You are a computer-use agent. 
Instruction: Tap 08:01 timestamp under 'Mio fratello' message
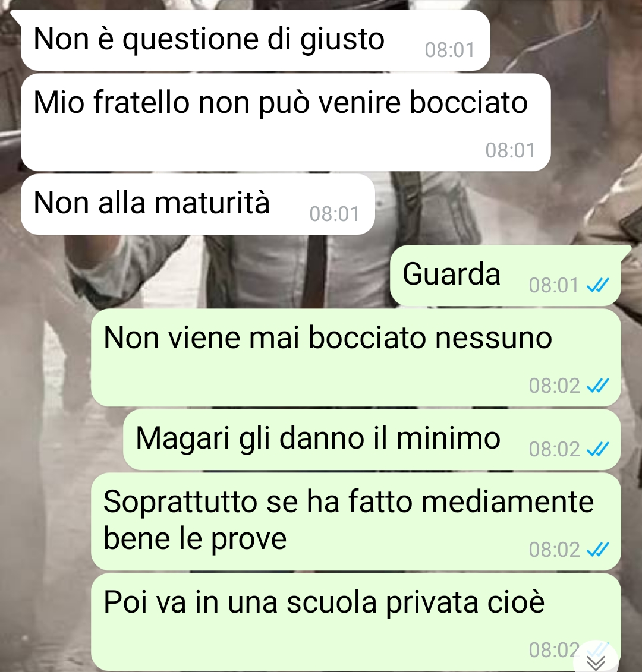(x=511, y=150)
